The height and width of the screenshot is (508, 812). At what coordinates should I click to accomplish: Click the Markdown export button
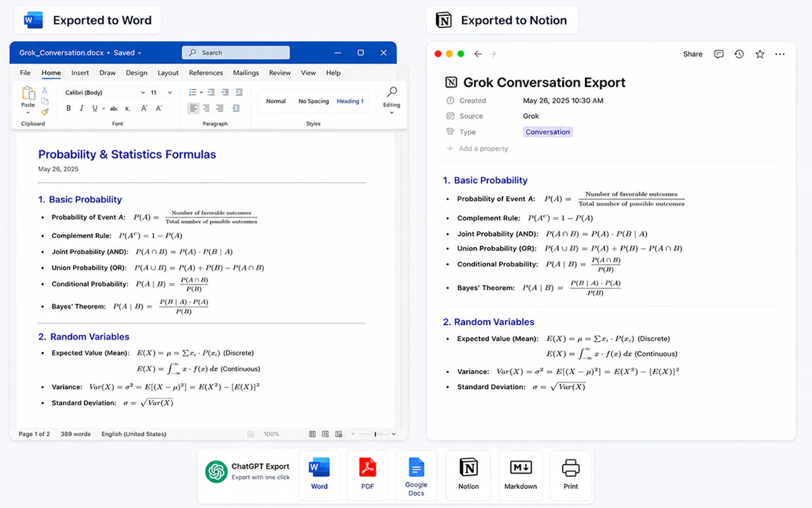[x=521, y=475]
